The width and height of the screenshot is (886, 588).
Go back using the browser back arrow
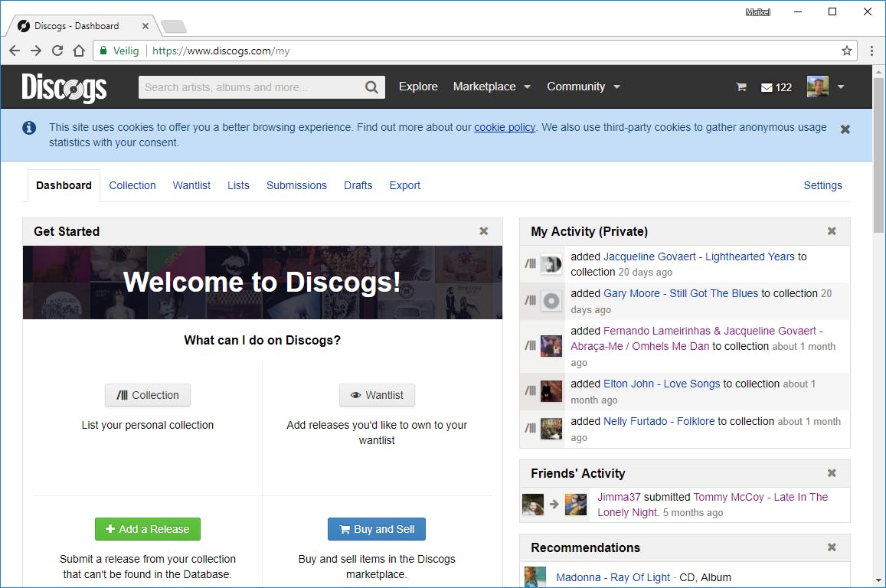coord(15,51)
